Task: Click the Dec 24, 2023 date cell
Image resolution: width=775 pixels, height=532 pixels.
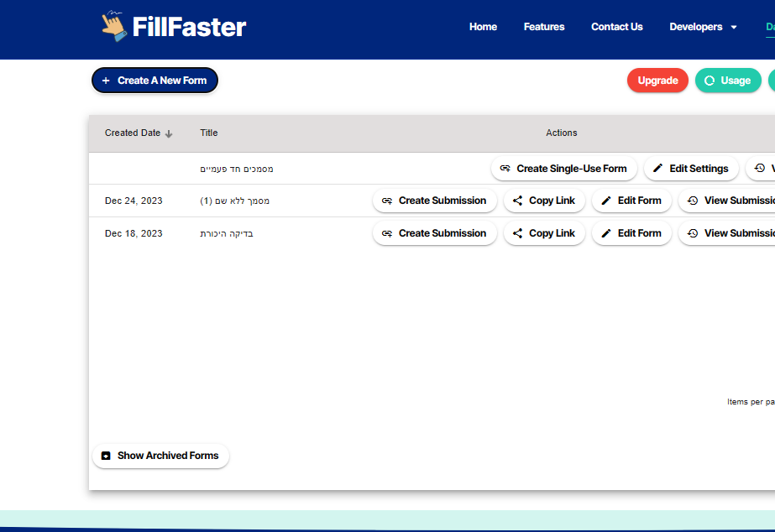Action: click(134, 201)
